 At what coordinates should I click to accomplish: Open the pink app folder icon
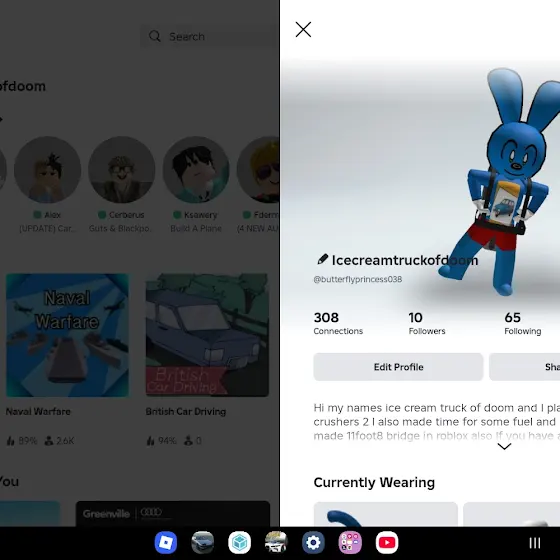[350, 542]
